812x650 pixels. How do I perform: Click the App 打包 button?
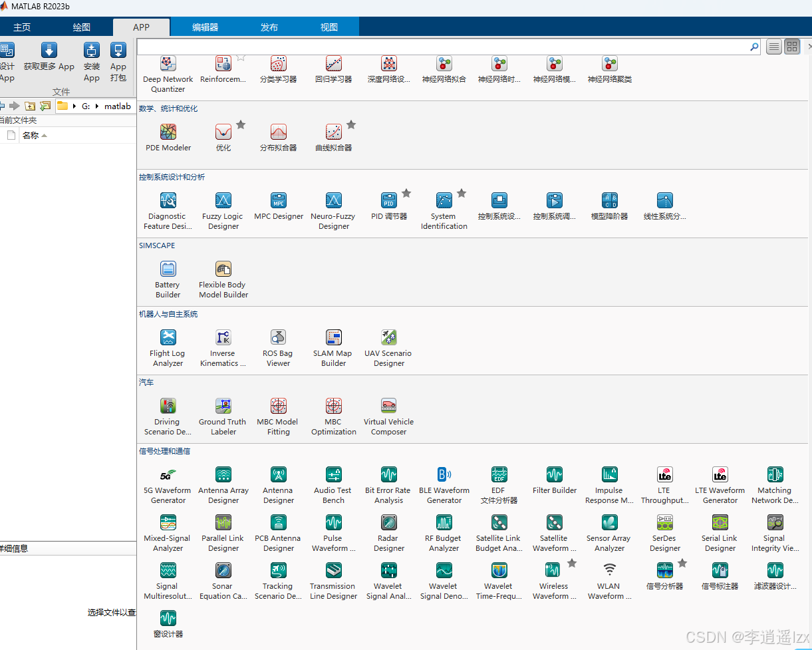coord(118,62)
